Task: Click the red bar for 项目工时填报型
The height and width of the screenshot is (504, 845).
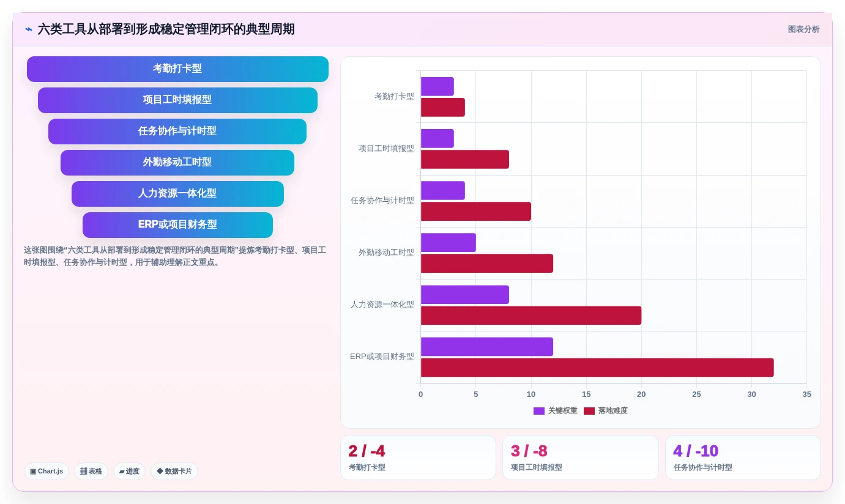Action: pos(465,160)
